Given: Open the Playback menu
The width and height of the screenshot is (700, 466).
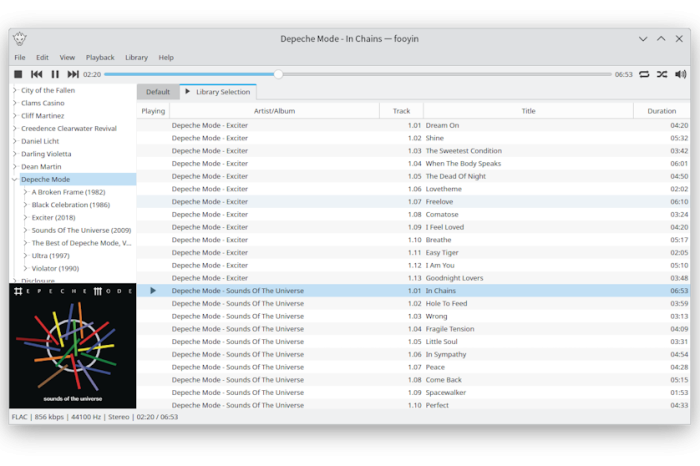Looking at the screenshot, I should (100, 58).
